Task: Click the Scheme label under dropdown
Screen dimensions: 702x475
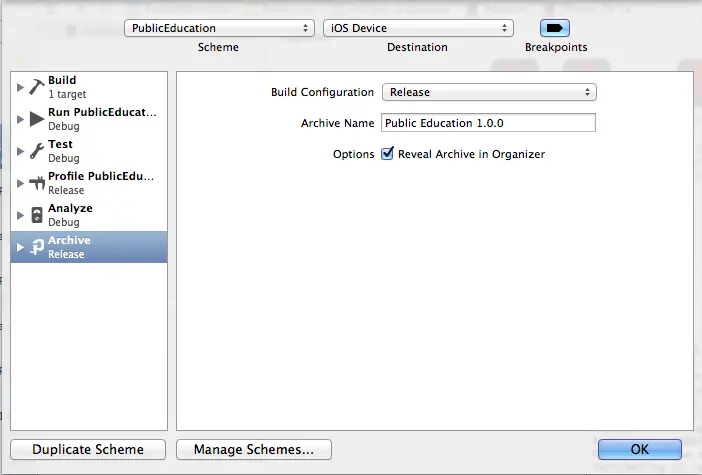Action: coord(218,47)
